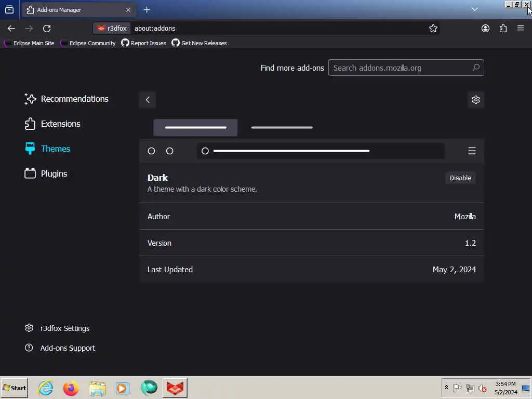
Task: Open the media player taskbar icon
Action: coord(123,388)
